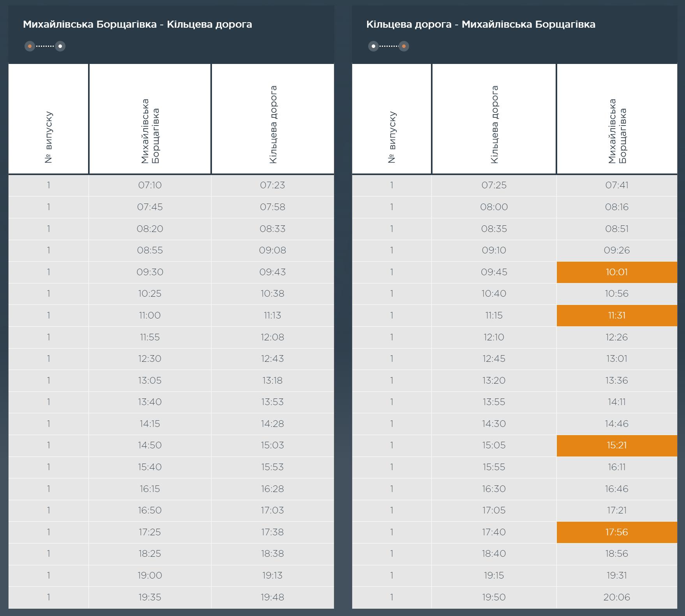Screen dimensions: 685x616
Task: Click the white start dot under the right route title
Action: (x=373, y=46)
